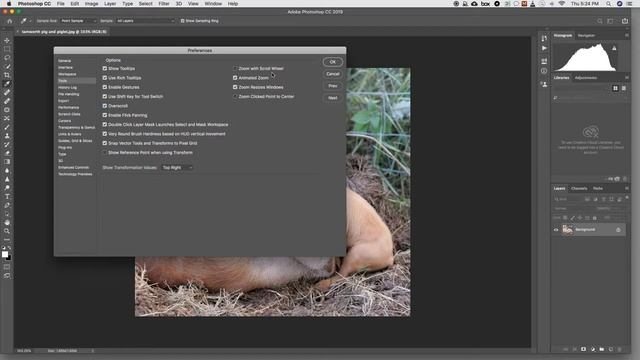This screenshot has height=360, width=640.
Task: Select the Gradient tool
Action: (7, 162)
